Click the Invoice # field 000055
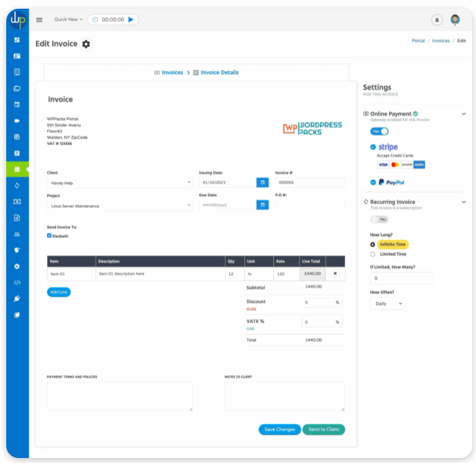Screen dimensions: 476x463 coord(310,183)
